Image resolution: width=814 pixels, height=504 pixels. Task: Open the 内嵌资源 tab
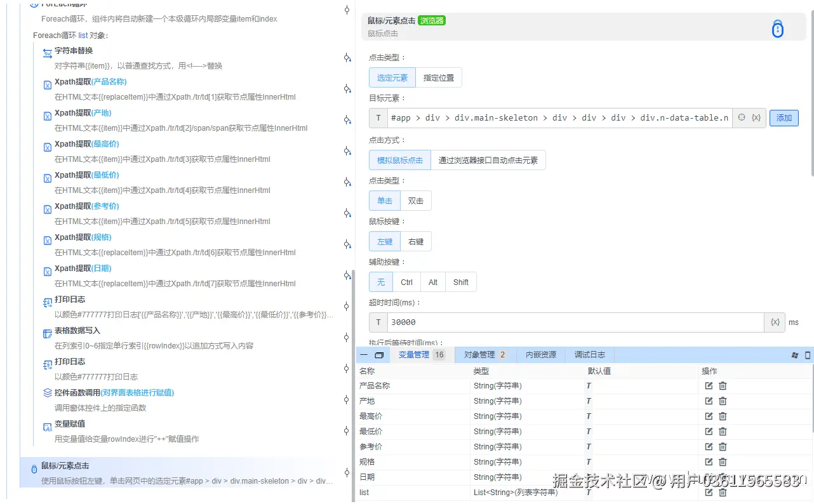541,355
